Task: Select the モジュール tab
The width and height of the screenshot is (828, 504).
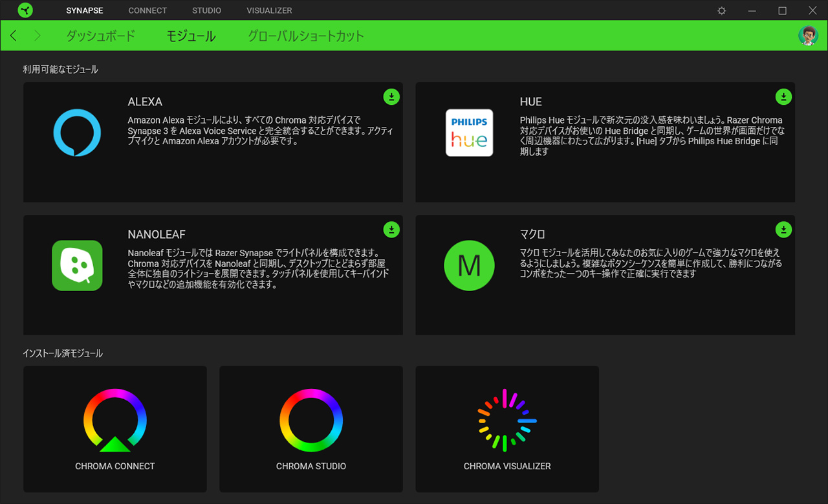Action: coord(191,36)
